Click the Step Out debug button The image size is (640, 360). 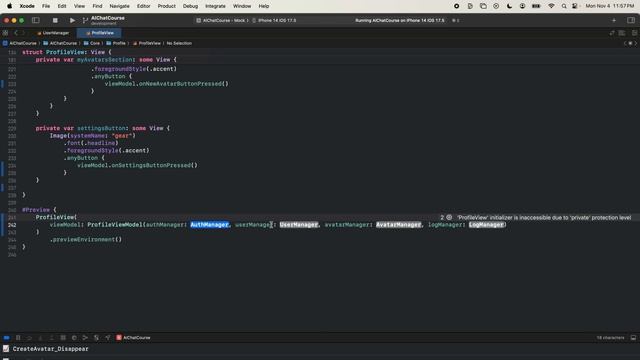51,338
